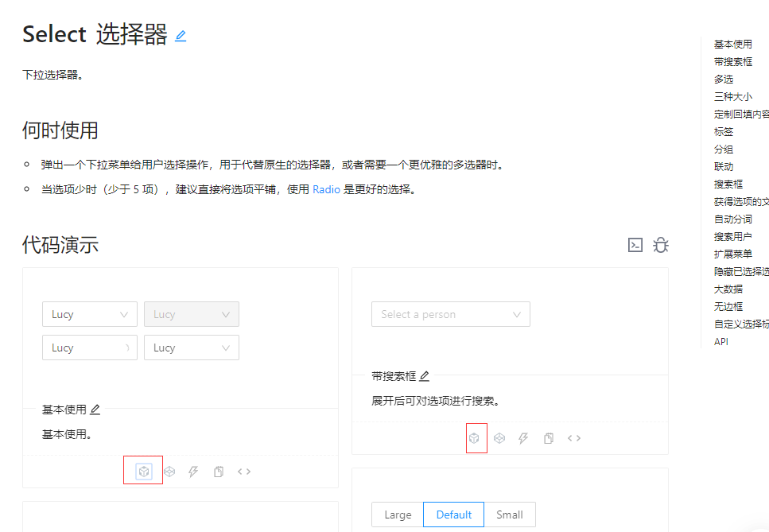The width and height of the screenshot is (769, 532).
Task: Open 基本使用 demo in StackBlitz
Action: [x=193, y=472]
